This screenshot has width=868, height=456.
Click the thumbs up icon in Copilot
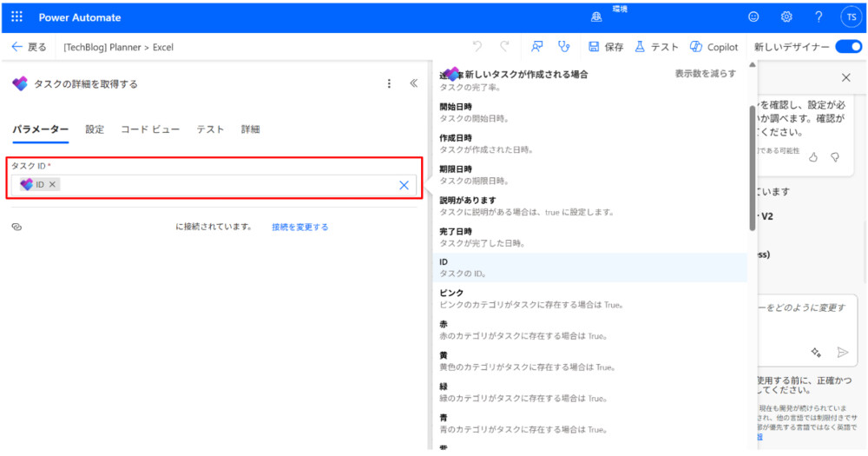[x=813, y=157]
